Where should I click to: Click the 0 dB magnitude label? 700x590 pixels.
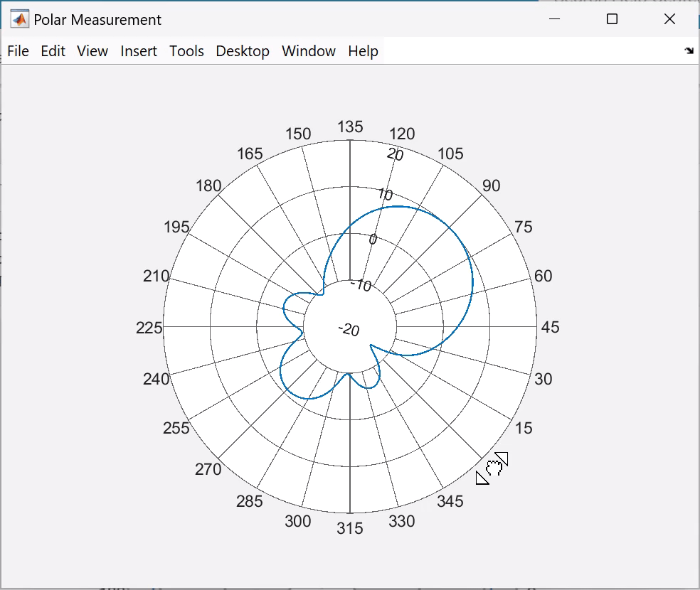372,239
